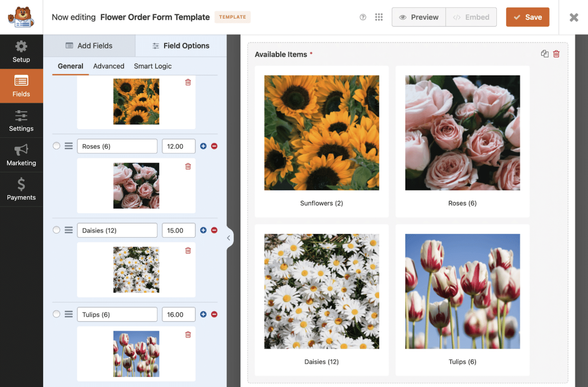Screen dimensions: 588x387
Task: Click the help question mark icon
Action: pyautogui.click(x=363, y=17)
